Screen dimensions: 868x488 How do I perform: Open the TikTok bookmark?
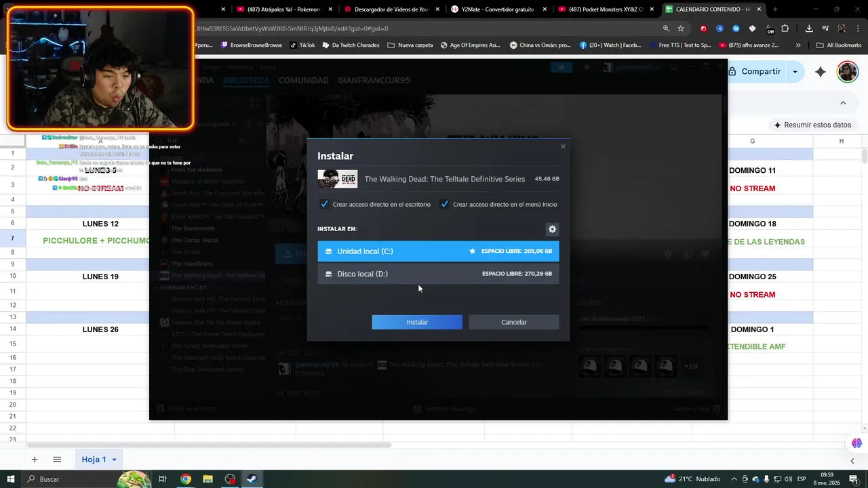click(302, 45)
